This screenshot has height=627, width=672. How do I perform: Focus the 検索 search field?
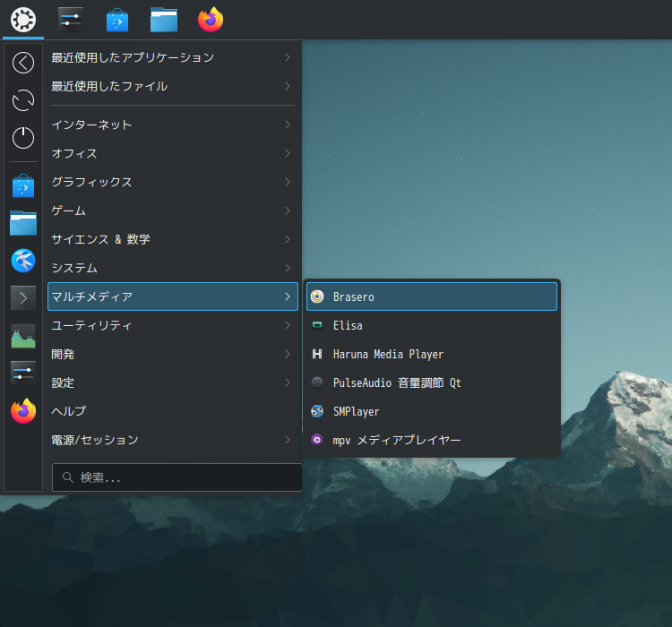click(177, 477)
